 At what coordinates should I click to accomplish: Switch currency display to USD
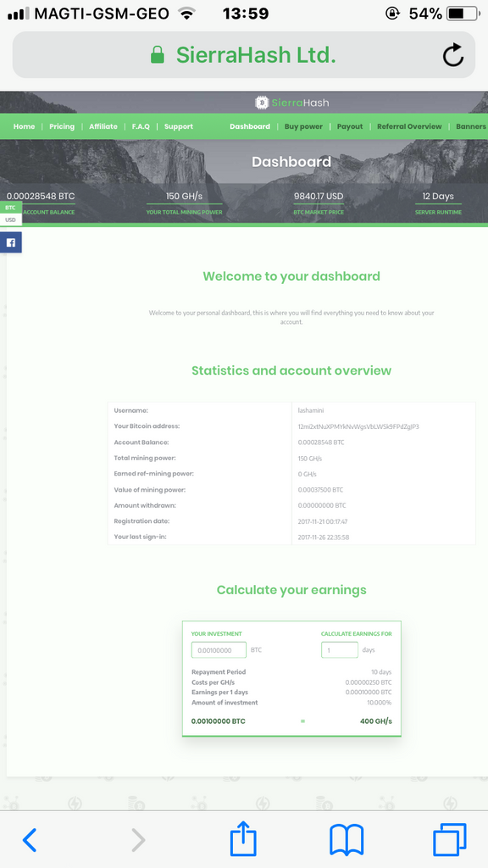point(10,220)
